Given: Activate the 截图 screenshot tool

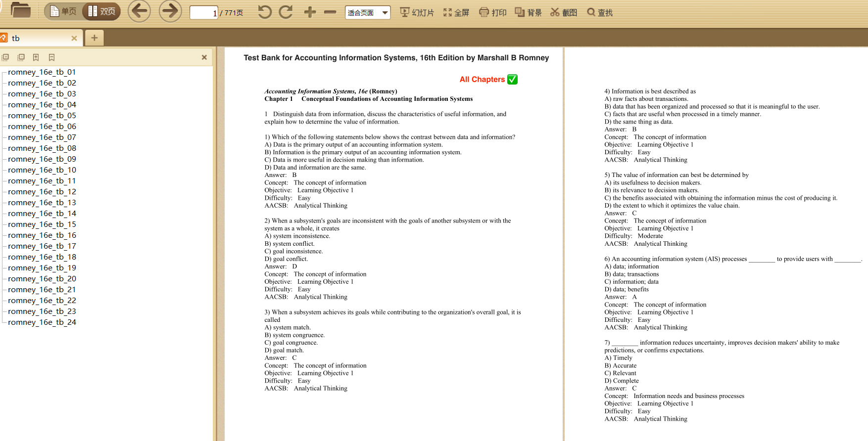Looking at the screenshot, I should 564,12.
